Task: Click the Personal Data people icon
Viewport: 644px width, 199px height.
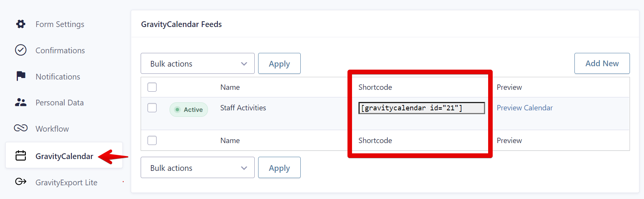Action: pos(21,102)
